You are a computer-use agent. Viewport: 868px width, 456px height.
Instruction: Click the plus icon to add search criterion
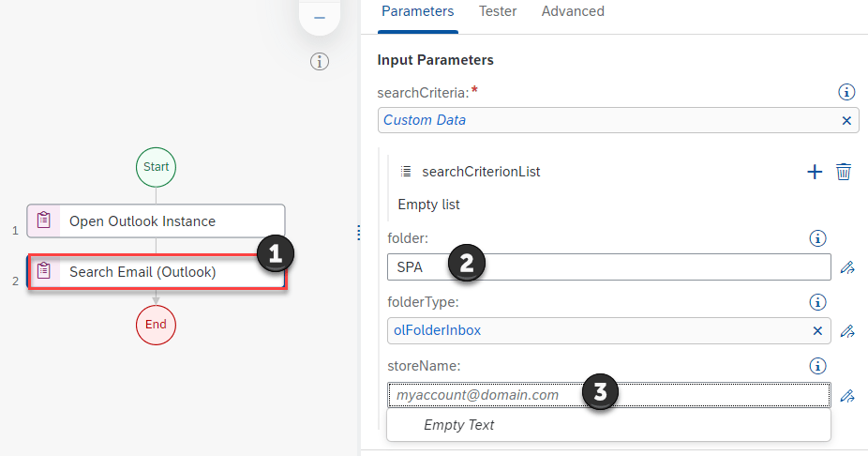[815, 172]
